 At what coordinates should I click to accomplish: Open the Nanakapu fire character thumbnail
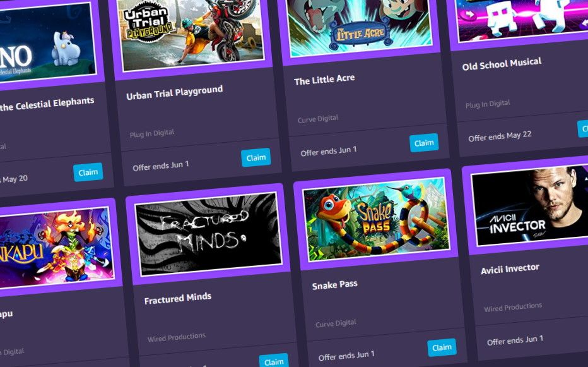[56, 248]
